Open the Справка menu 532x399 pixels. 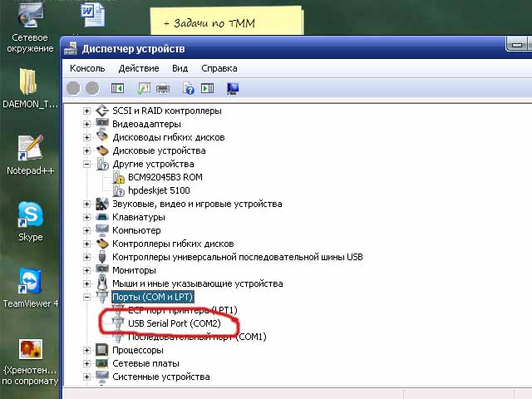(219, 68)
